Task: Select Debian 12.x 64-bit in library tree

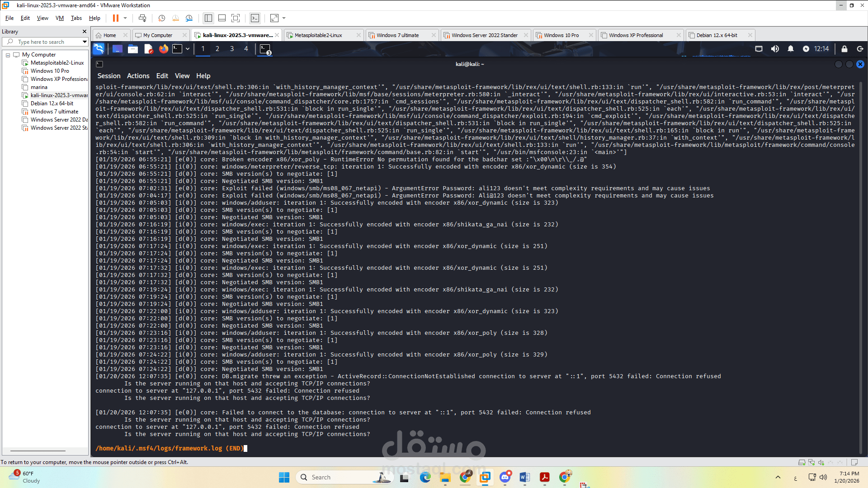Action: (x=52, y=103)
